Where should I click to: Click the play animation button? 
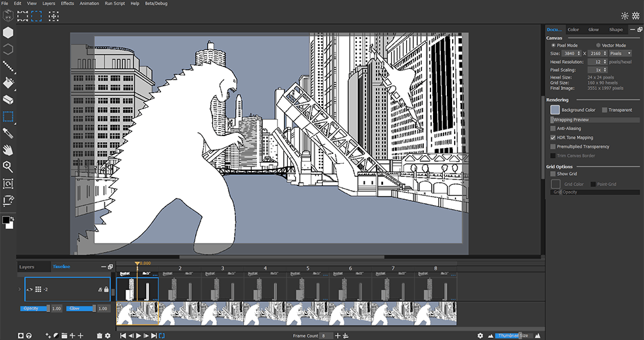pyautogui.click(x=139, y=336)
